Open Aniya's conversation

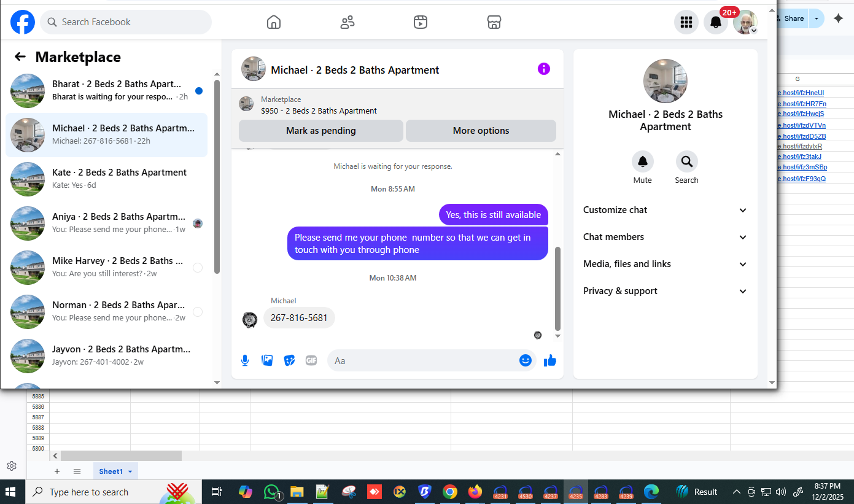pos(107,223)
